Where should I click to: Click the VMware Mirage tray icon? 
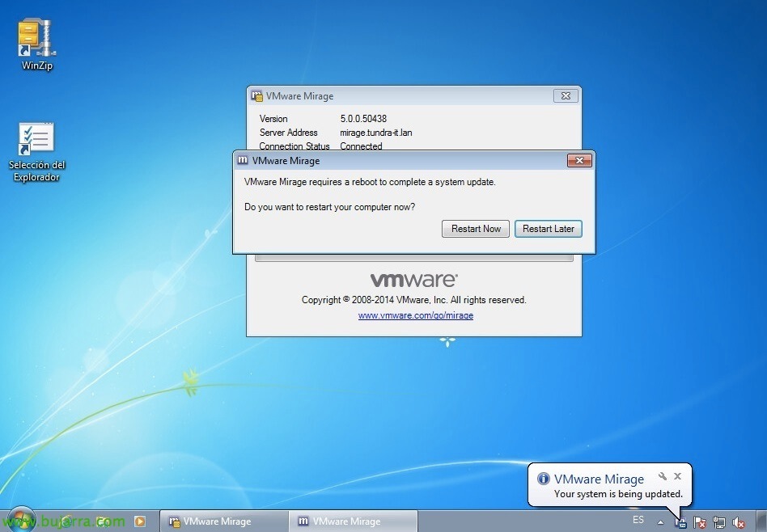[x=680, y=523]
